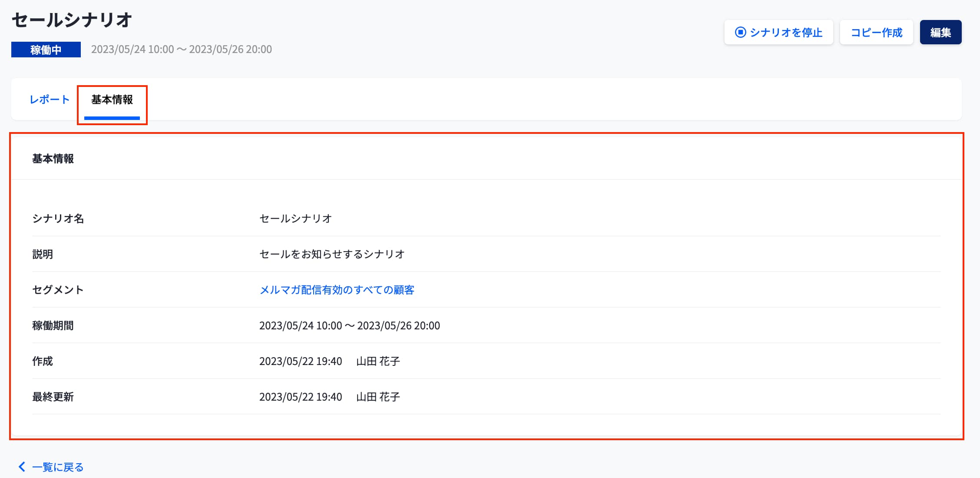980x478 pixels.
Task: Click the 最終更新 timestamp value
Action: [301, 397]
